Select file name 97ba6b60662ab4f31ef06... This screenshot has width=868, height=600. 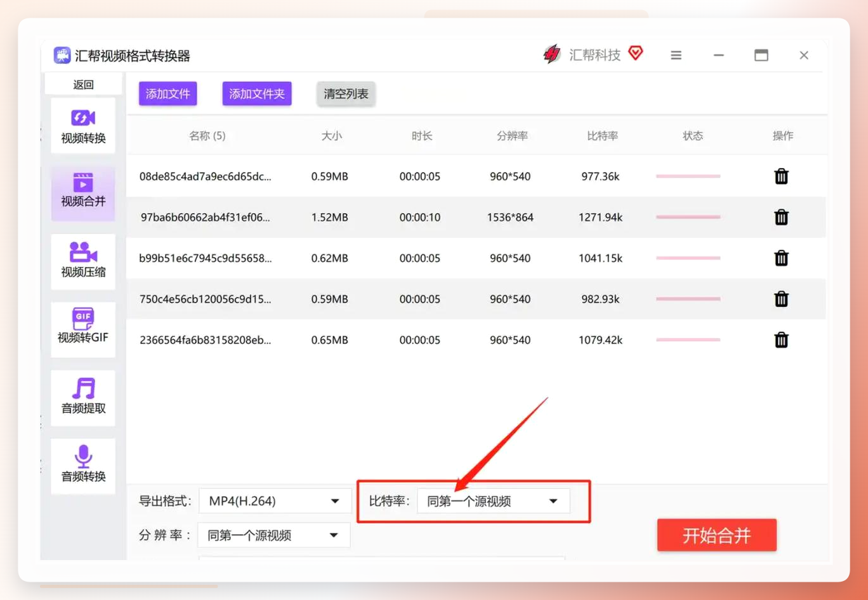pyautogui.click(x=206, y=217)
